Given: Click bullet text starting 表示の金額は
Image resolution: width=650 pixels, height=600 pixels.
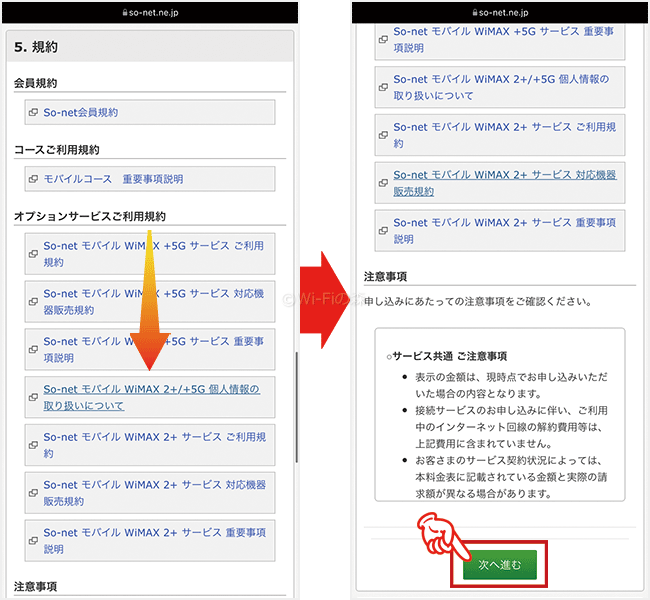Looking at the screenshot, I should (x=511, y=385).
